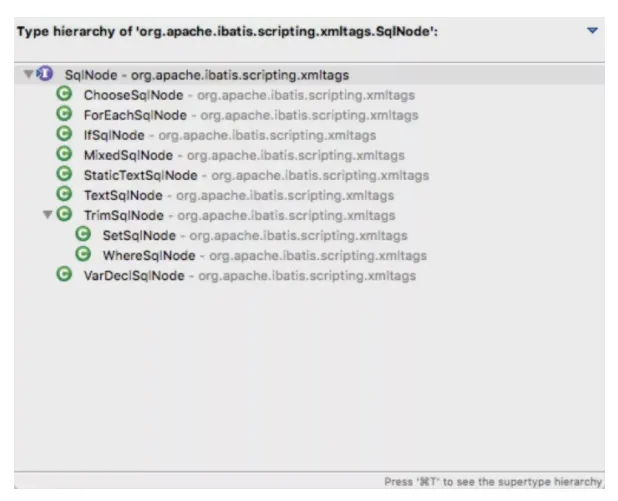
Task: Open the hierarchy view dropdown menu arrow
Action: pyautogui.click(x=592, y=30)
